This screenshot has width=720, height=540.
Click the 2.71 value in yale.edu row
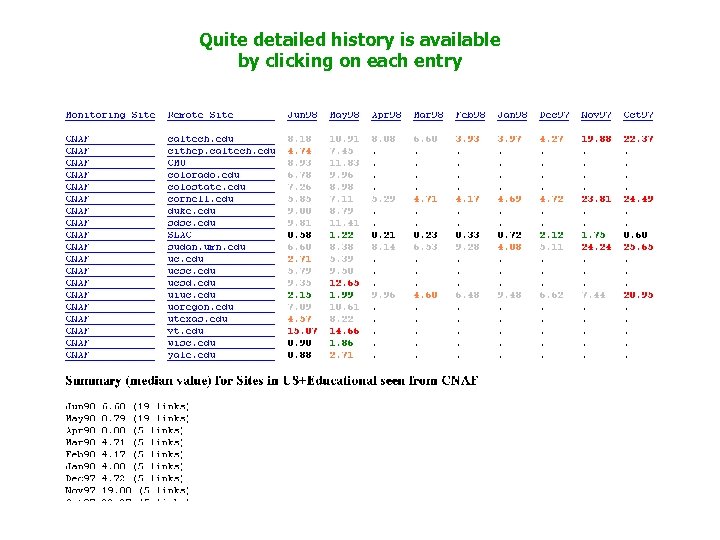pos(341,354)
